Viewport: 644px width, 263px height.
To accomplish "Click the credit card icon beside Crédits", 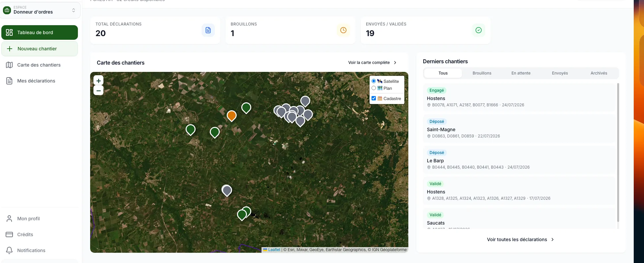I will point(9,235).
